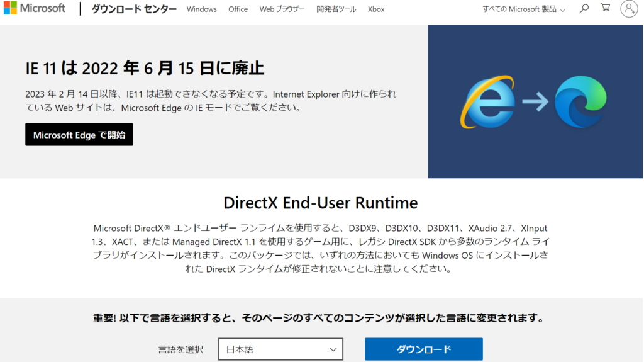Open the Xbox menu item
The width and height of the screenshot is (644, 362).
click(376, 9)
